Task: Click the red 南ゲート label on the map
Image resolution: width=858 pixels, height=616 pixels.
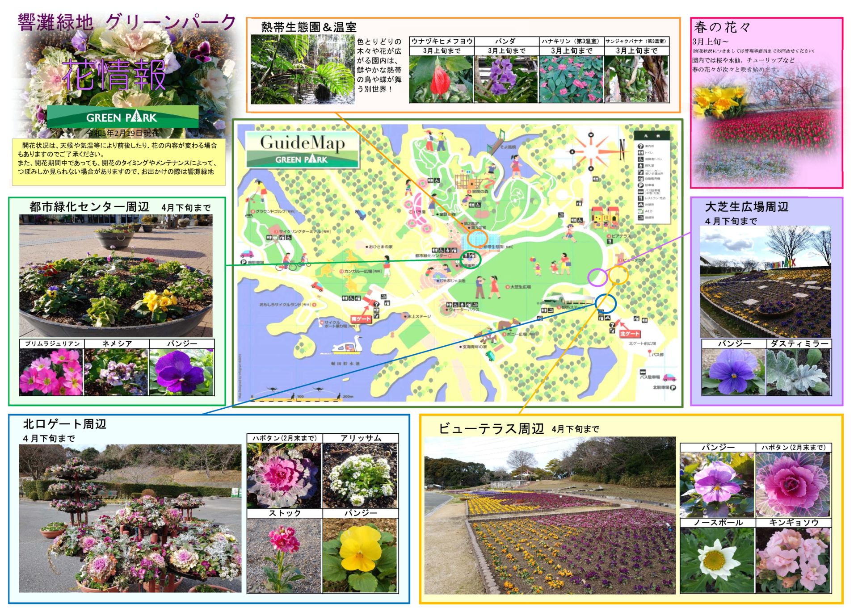Action: click(360, 319)
